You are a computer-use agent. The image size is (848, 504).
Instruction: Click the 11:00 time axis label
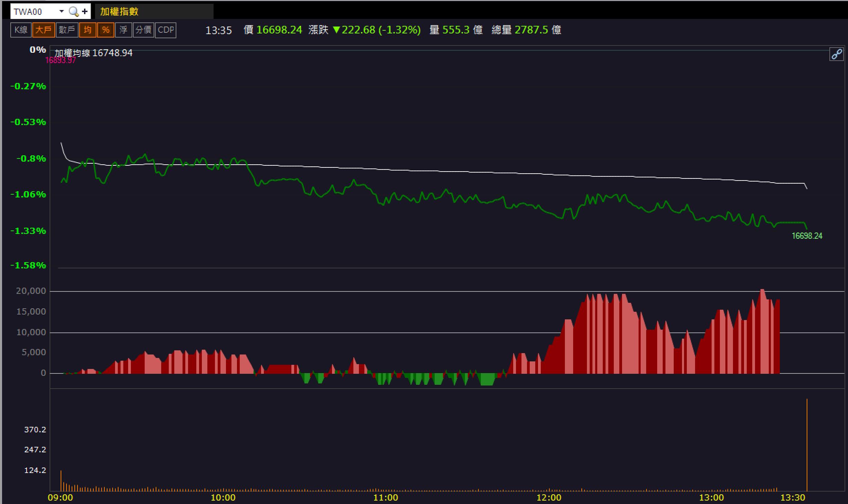point(386,498)
